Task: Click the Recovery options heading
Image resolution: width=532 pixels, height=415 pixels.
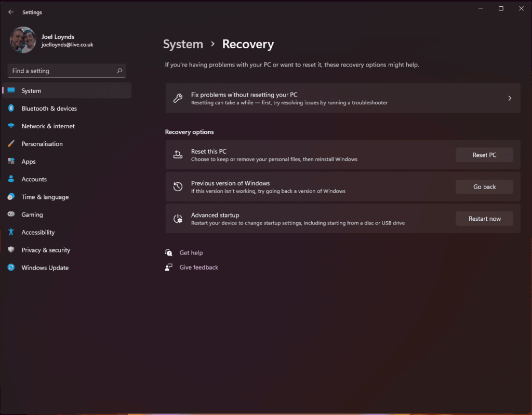Action: pos(189,132)
